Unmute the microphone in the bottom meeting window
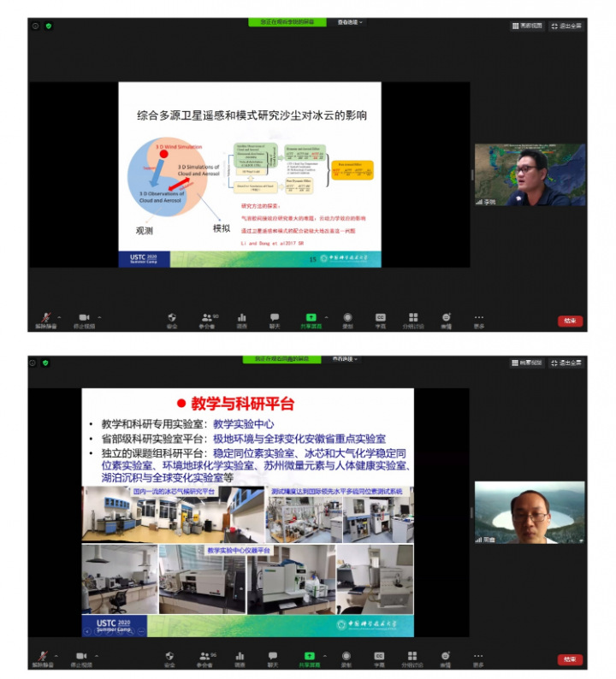The width and height of the screenshot is (616, 679). (x=42, y=656)
